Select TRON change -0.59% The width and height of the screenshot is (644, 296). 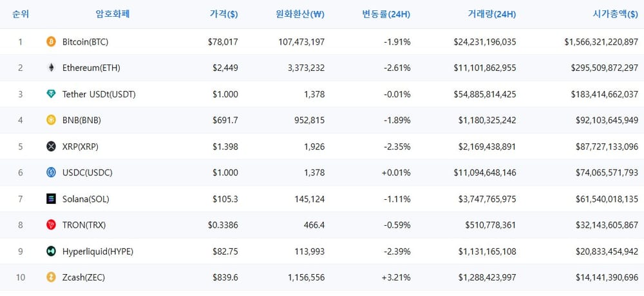click(397, 225)
